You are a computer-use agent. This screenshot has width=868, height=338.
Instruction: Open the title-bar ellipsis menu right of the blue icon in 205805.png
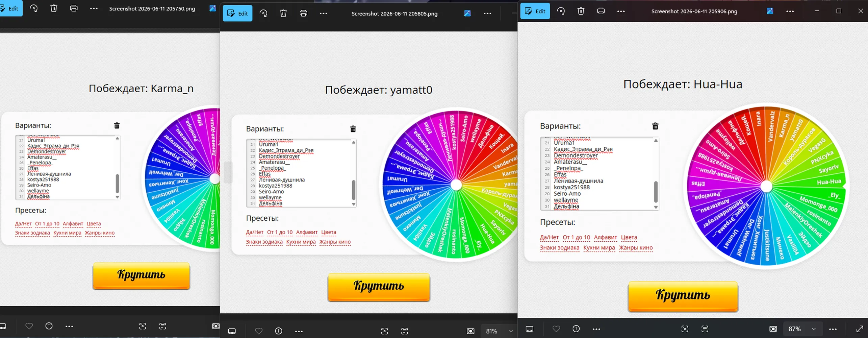(487, 14)
